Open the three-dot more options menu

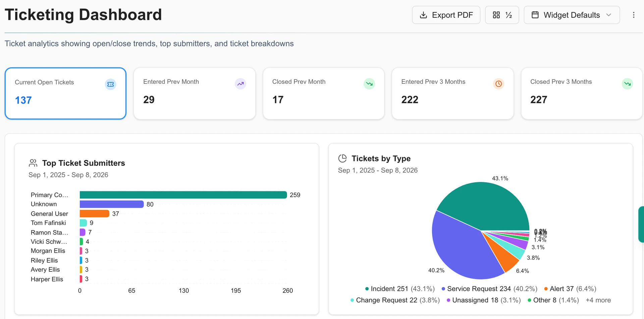pos(633,15)
